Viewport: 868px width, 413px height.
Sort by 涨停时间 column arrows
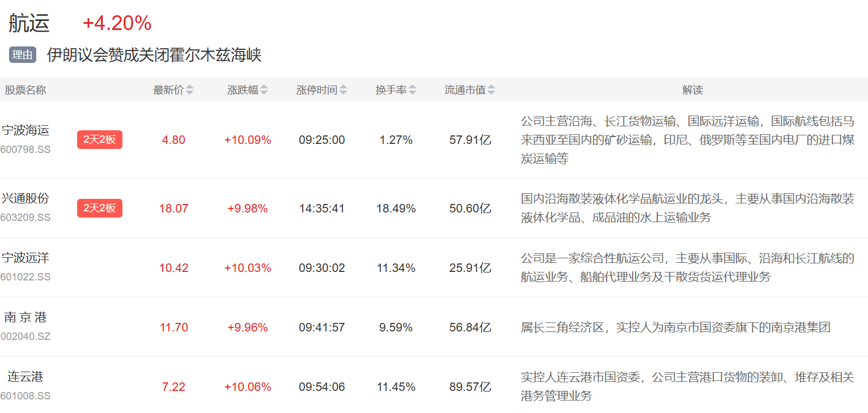[x=343, y=90]
